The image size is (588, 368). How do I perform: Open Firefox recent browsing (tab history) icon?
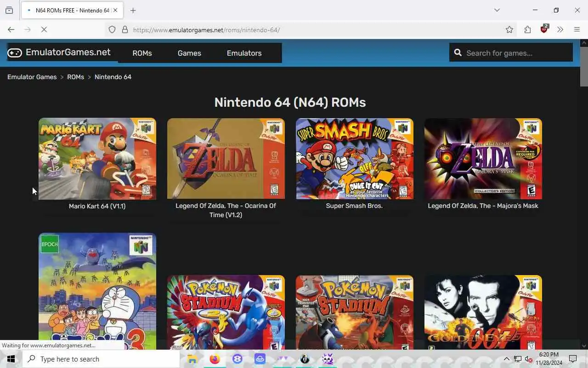pos(9,10)
